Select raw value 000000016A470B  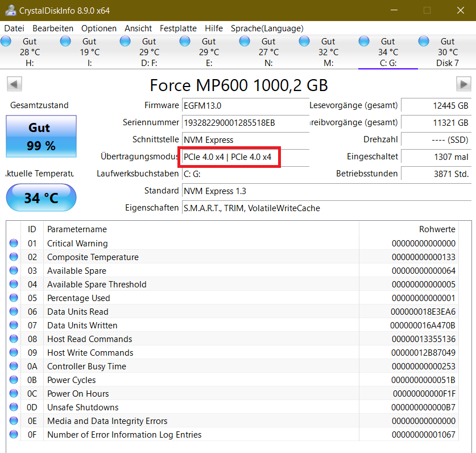[x=423, y=326]
